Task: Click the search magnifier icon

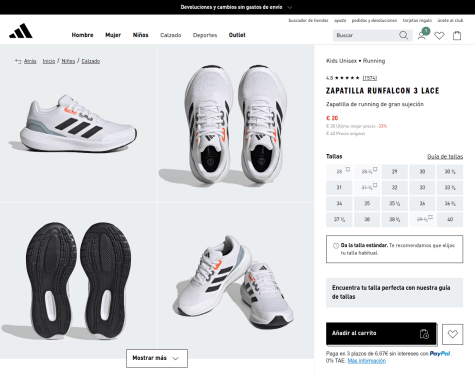Action: 403,35
